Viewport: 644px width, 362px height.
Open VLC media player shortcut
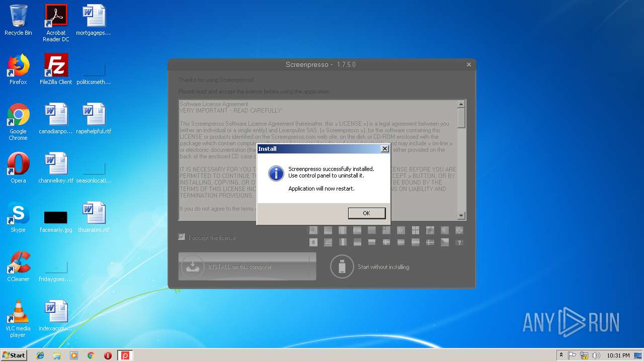18,319
